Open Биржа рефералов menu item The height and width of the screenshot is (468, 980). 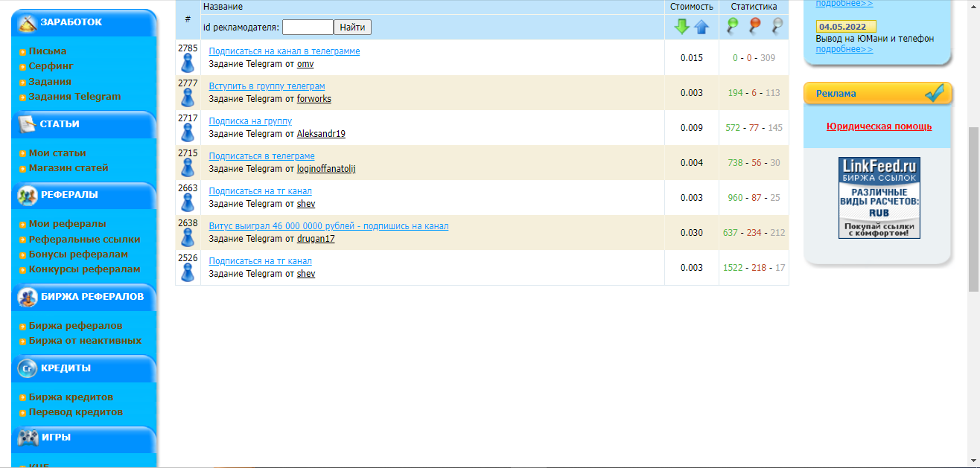[x=75, y=326]
